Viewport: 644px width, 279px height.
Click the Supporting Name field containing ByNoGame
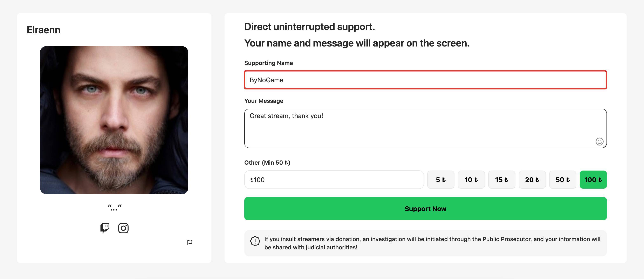click(x=425, y=80)
